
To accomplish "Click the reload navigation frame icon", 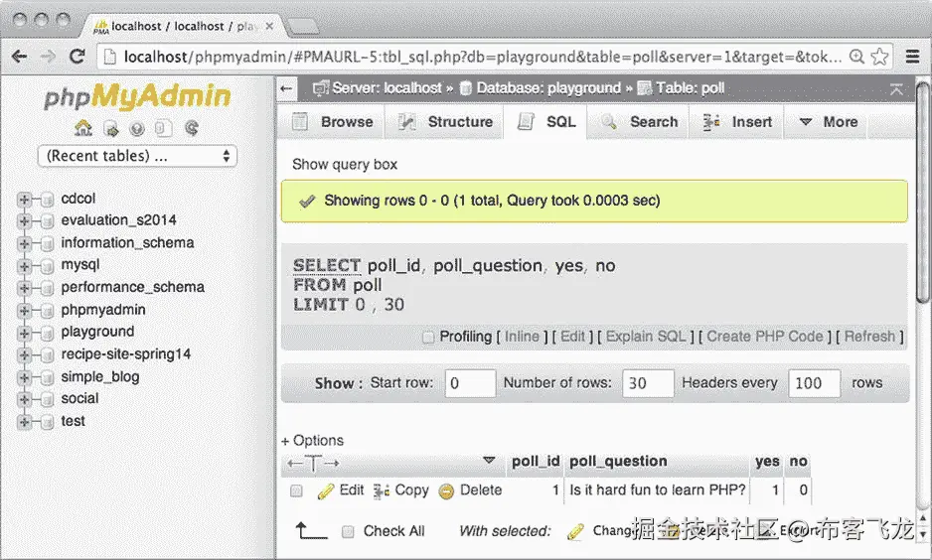I will coord(192,128).
